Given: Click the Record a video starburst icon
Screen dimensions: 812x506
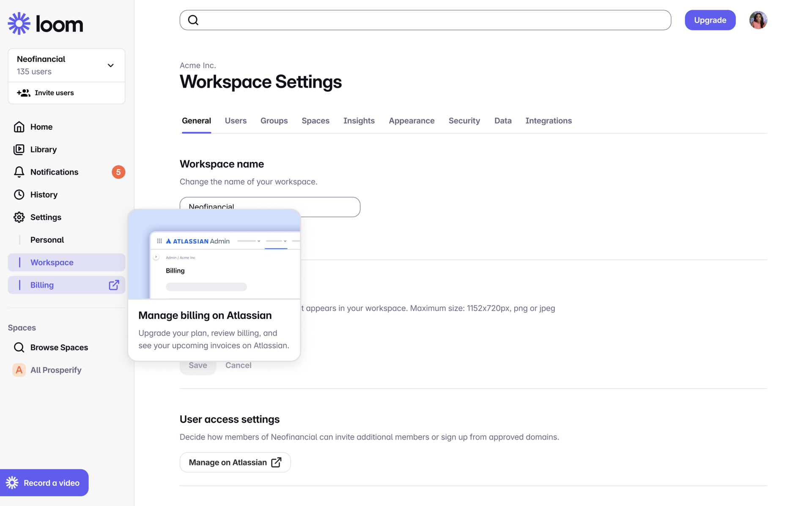Looking at the screenshot, I should click(x=12, y=482).
